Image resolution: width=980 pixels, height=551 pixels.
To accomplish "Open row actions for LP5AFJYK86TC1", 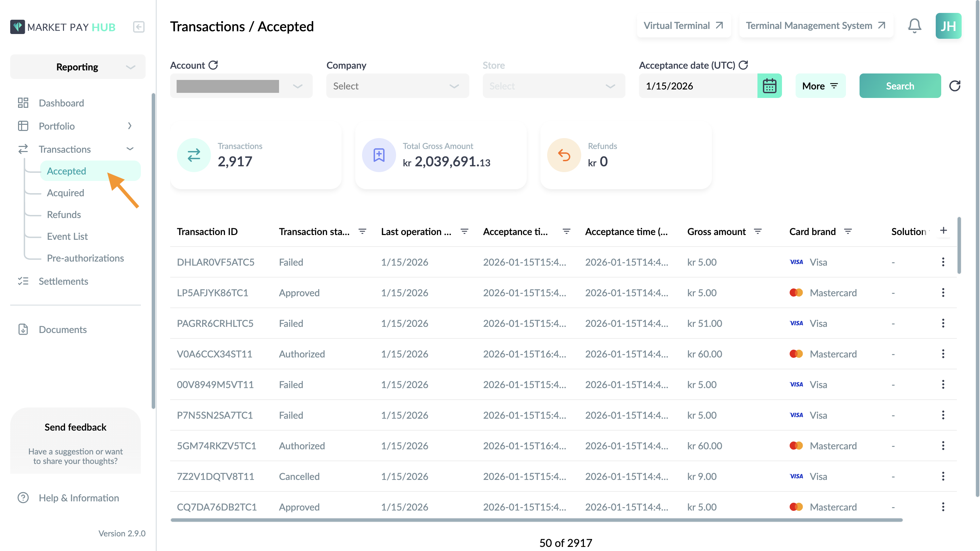I will pos(943,293).
